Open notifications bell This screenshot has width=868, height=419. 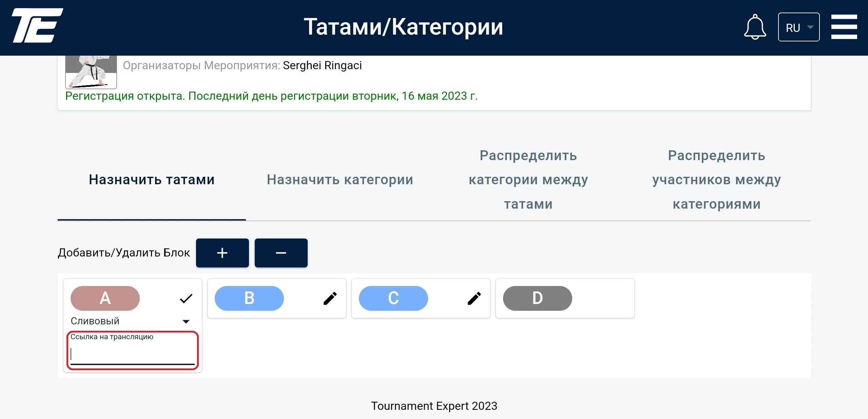[x=755, y=27]
